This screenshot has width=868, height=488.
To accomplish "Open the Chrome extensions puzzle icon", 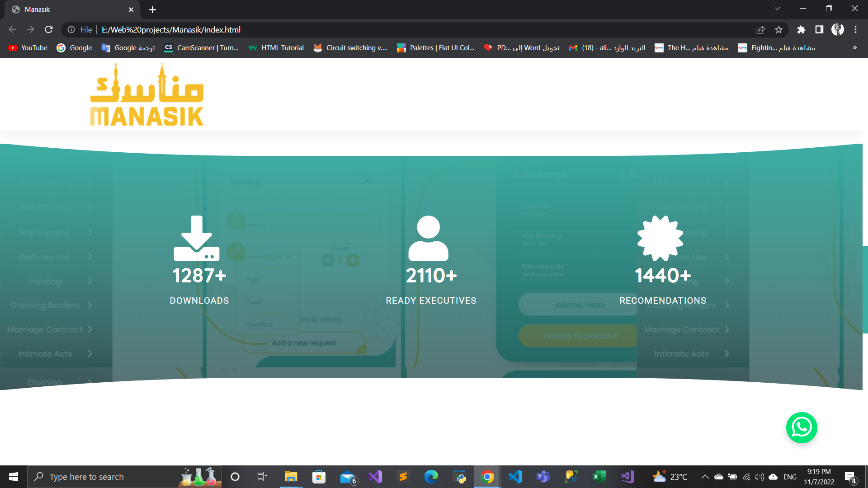I will click(x=801, y=29).
